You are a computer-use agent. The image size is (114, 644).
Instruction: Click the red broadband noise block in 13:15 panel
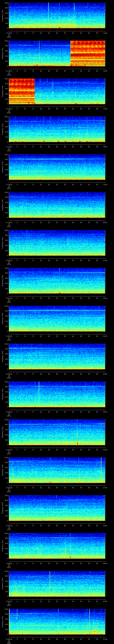88,53
